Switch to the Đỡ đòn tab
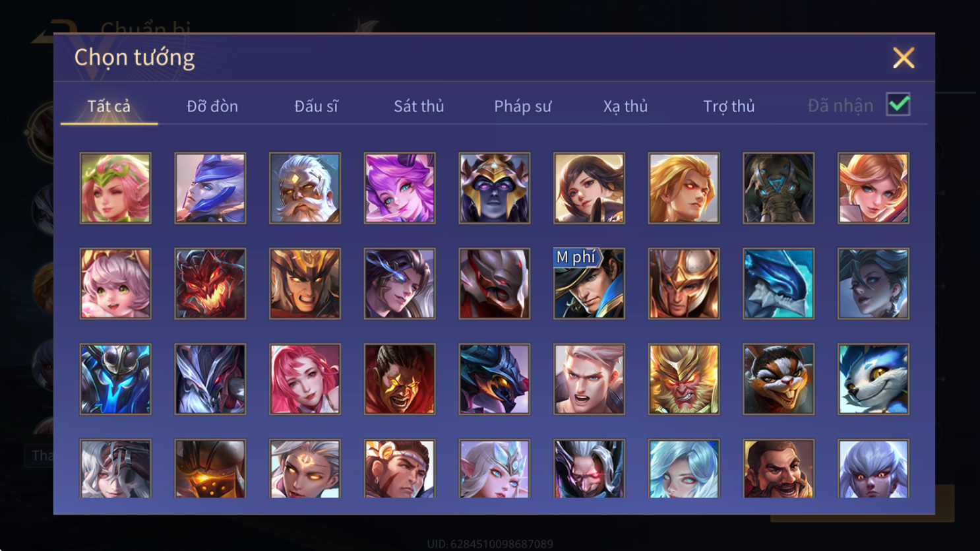The width and height of the screenshot is (980, 551). pyautogui.click(x=212, y=106)
